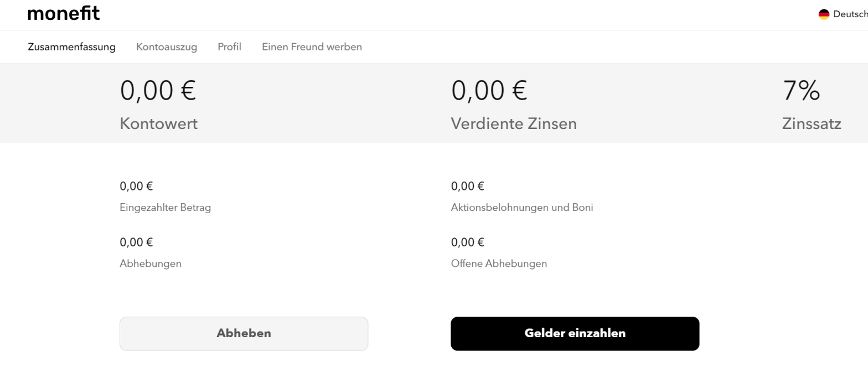Screen dimensions: 868x372
Task: Switch to the Zusammenfassung tab
Action: click(71, 47)
